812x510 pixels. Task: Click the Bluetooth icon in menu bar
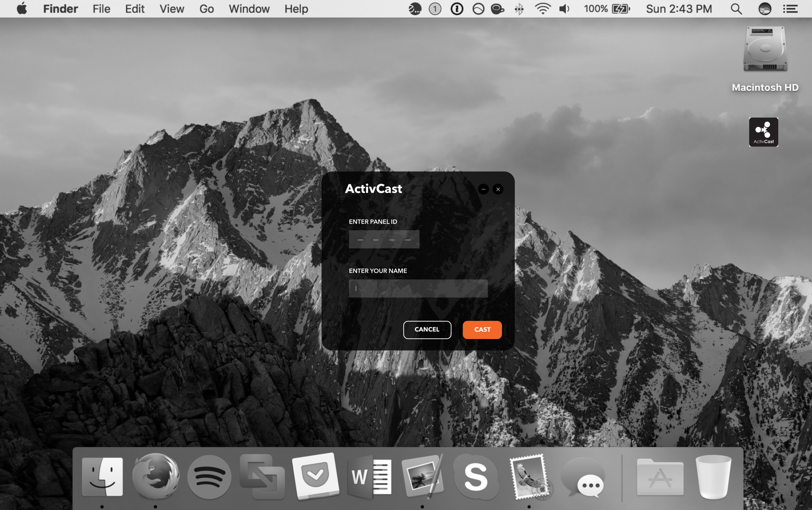(x=519, y=9)
